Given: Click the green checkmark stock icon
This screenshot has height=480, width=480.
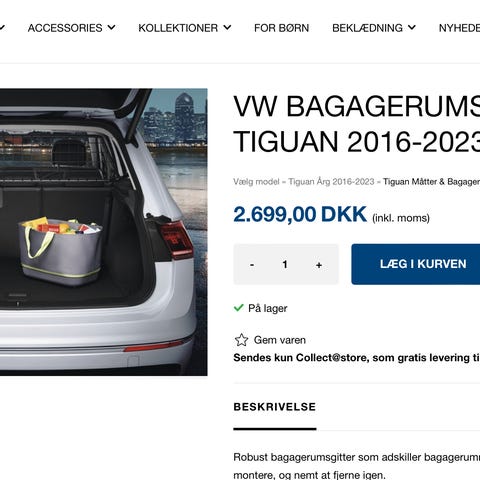Looking at the screenshot, I should click(x=239, y=308).
